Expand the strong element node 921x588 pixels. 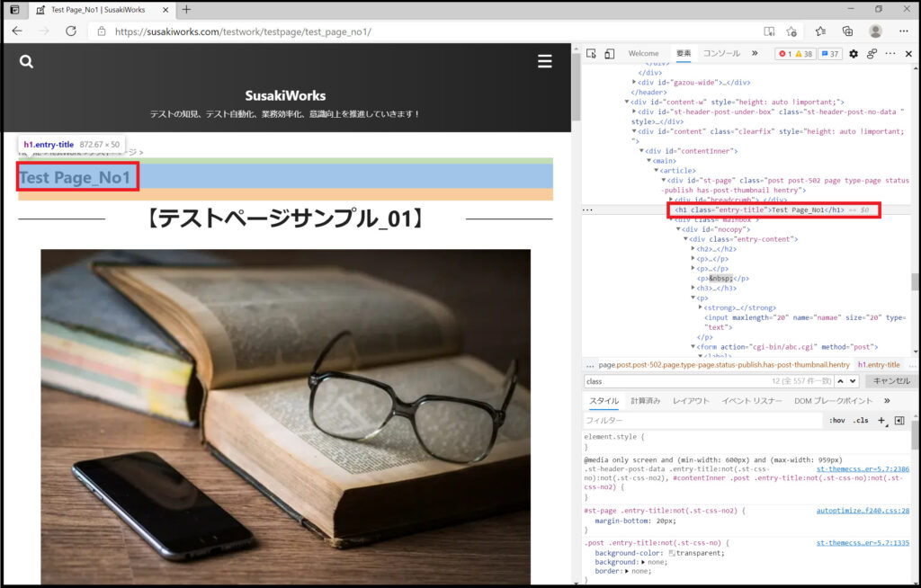coord(700,307)
